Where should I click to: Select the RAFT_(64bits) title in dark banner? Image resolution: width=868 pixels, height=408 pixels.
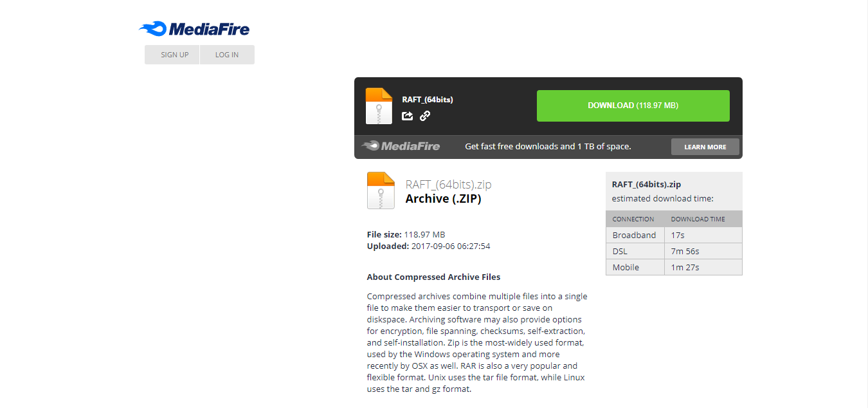(428, 100)
